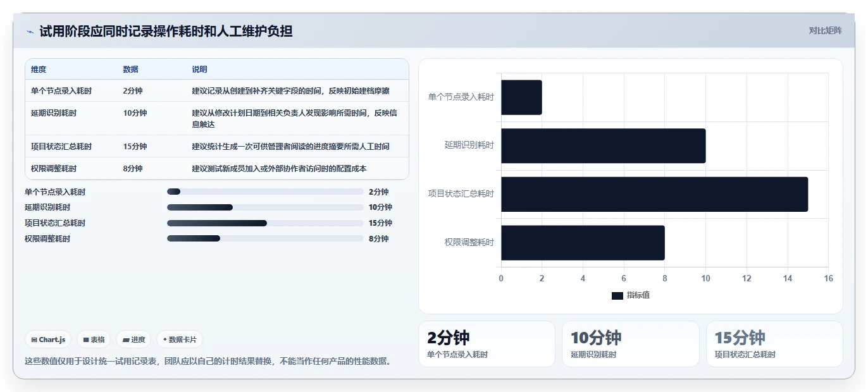Click the 项目状态汇总耗时 progress bar
The height and width of the screenshot is (392, 868).
coord(265,223)
